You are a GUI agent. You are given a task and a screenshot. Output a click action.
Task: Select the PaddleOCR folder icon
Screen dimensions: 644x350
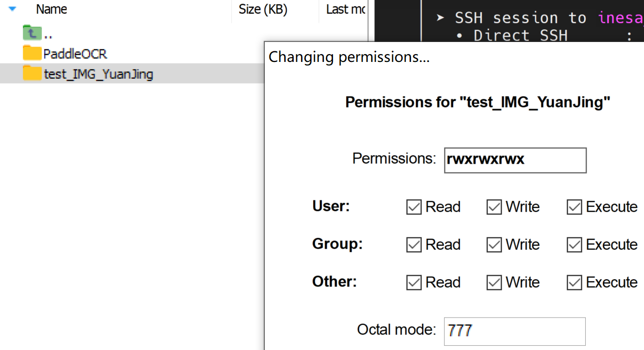tap(32, 54)
